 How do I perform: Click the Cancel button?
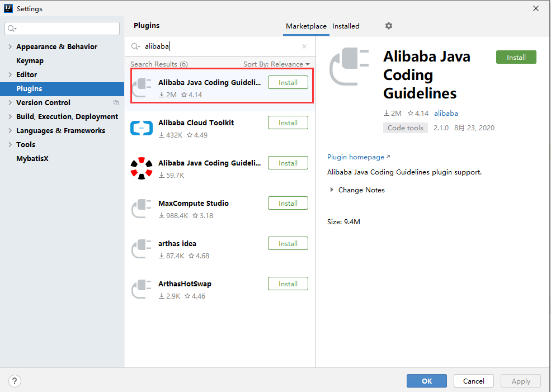(x=473, y=381)
